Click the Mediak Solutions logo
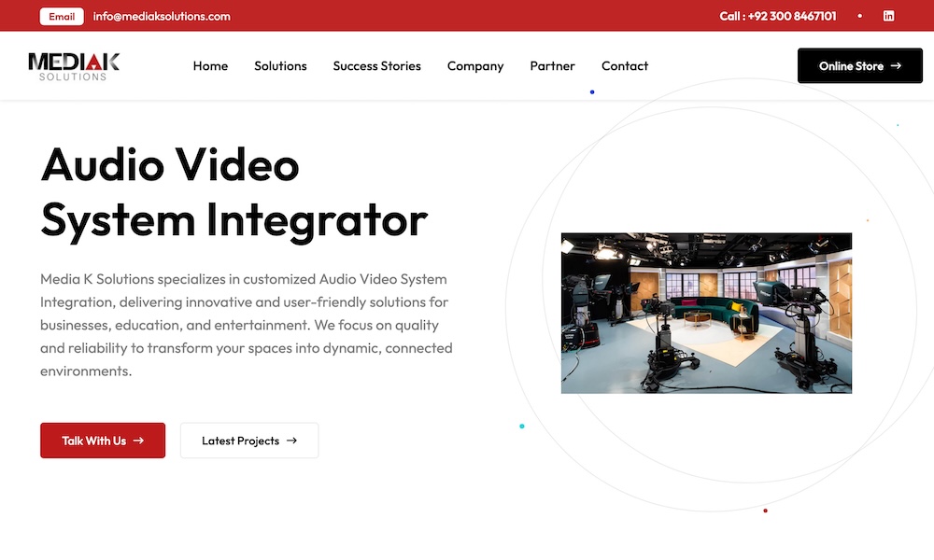Screen dimensions: 934x560 pyautogui.click(x=73, y=65)
